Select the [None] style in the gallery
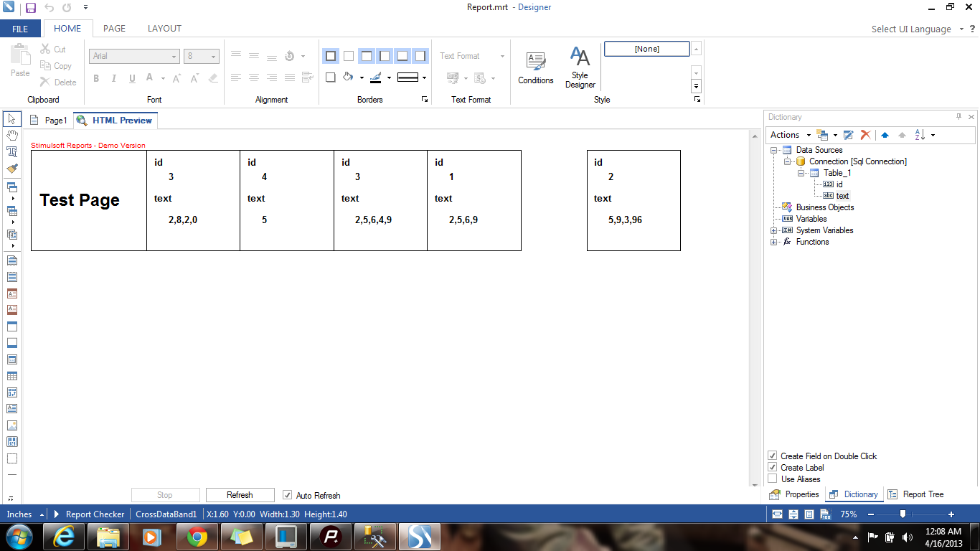The width and height of the screenshot is (980, 551). coord(646,49)
